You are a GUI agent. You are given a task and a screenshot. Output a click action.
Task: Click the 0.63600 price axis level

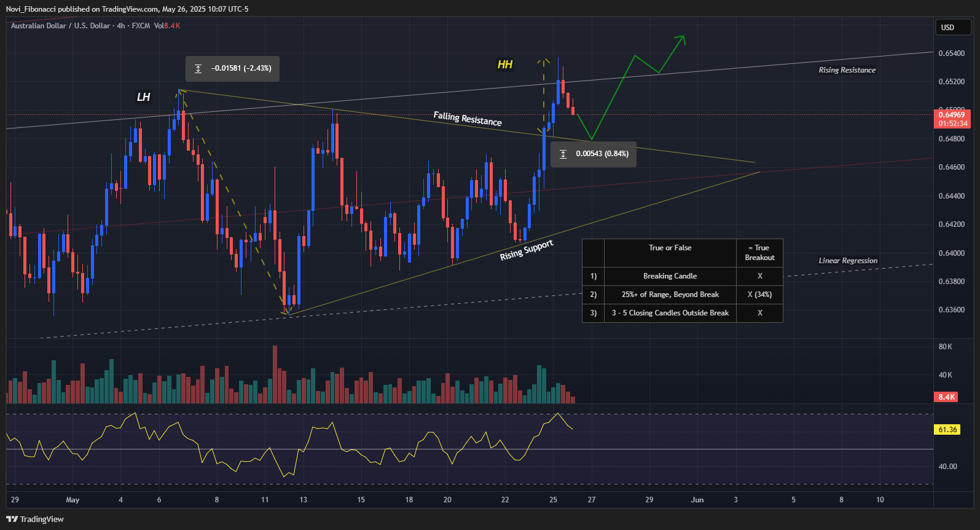pyautogui.click(x=952, y=310)
